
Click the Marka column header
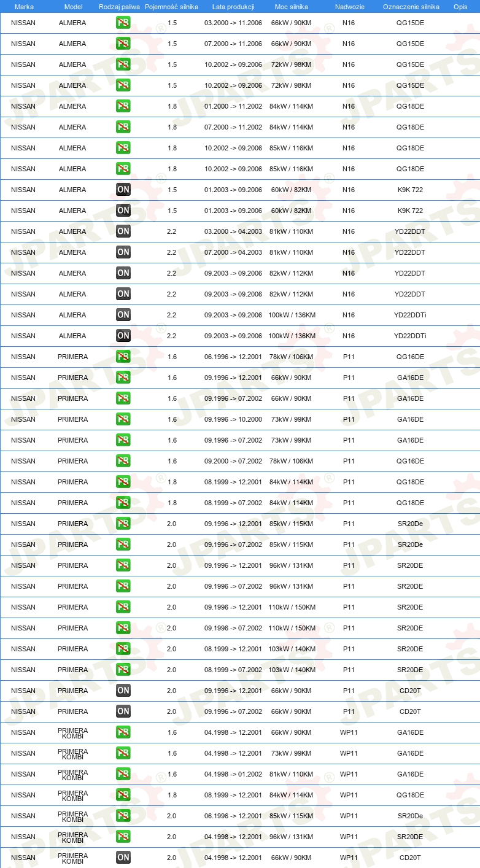point(24,6)
